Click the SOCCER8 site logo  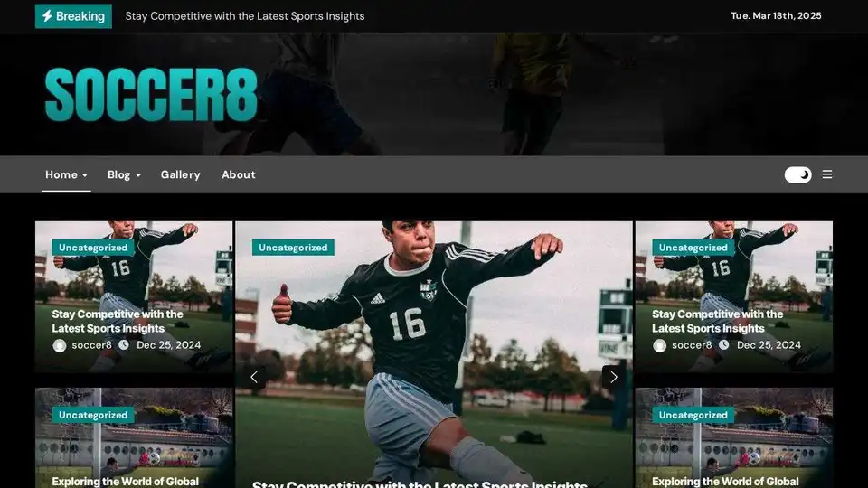[x=151, y=95]
